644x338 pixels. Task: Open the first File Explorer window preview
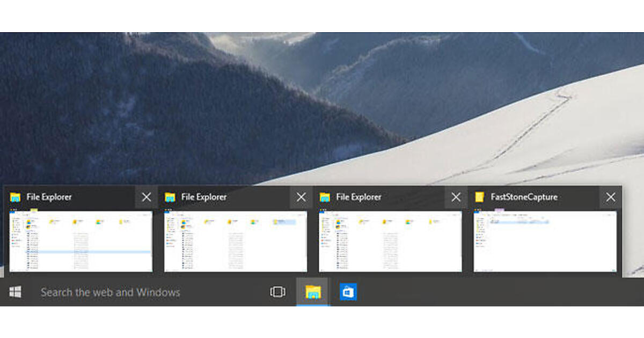[81, 241]
